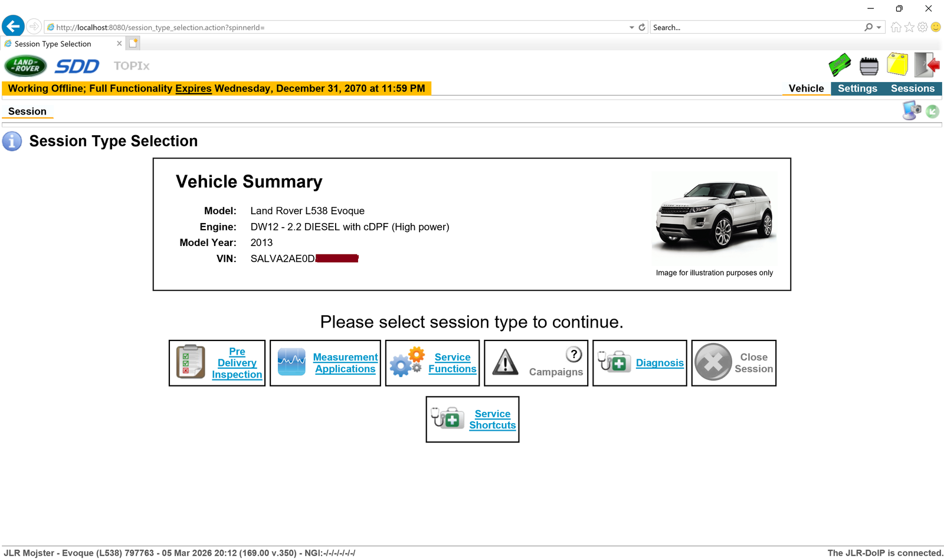Click the Campaigns warning triangle icon

506,361
